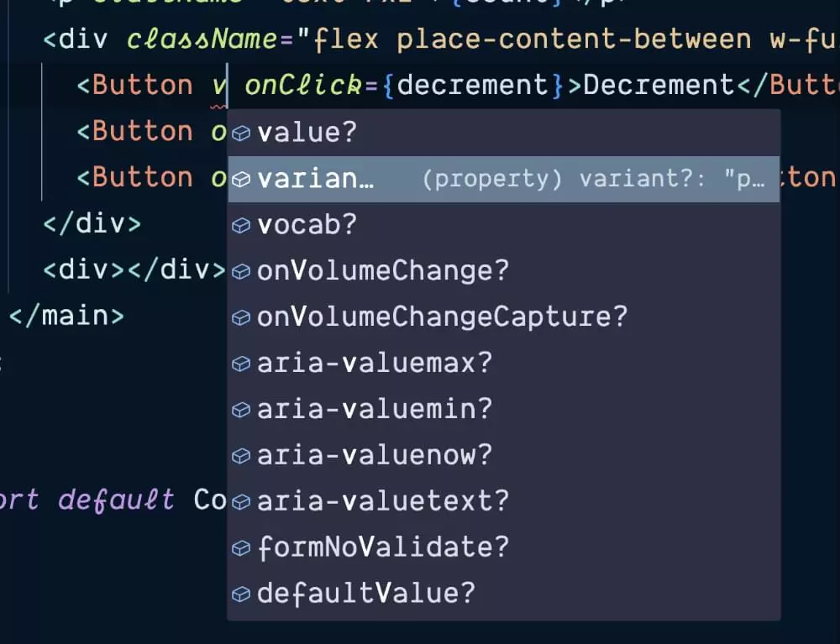This screenshot has height=644, width=840.
Task: Choose the highlighted variant suggestion
Action: tap(503, 180)
